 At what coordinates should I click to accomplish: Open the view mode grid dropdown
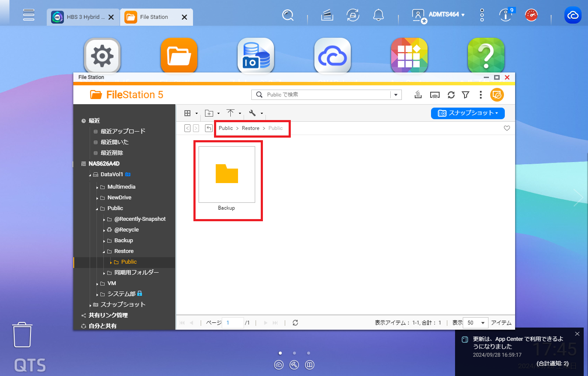pyautogui.click(x=191, y=113)
